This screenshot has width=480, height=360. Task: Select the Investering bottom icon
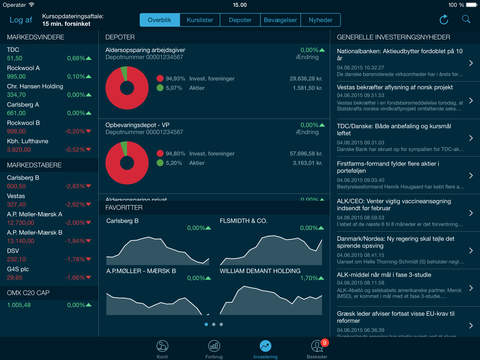click(265, 346)
